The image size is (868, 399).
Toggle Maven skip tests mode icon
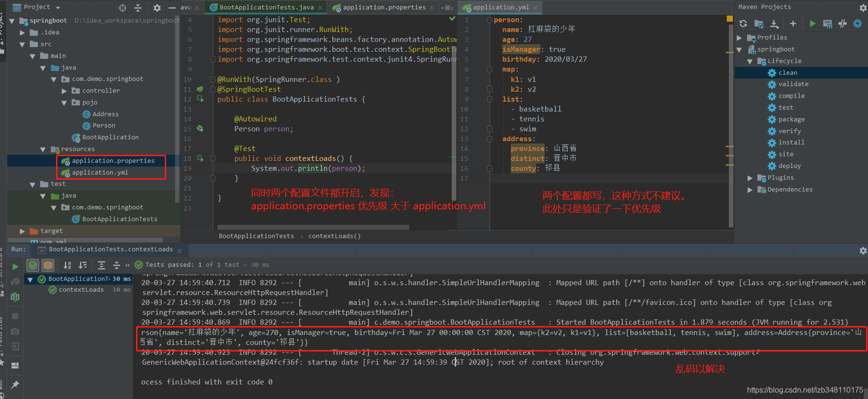(x=843, y=24)
